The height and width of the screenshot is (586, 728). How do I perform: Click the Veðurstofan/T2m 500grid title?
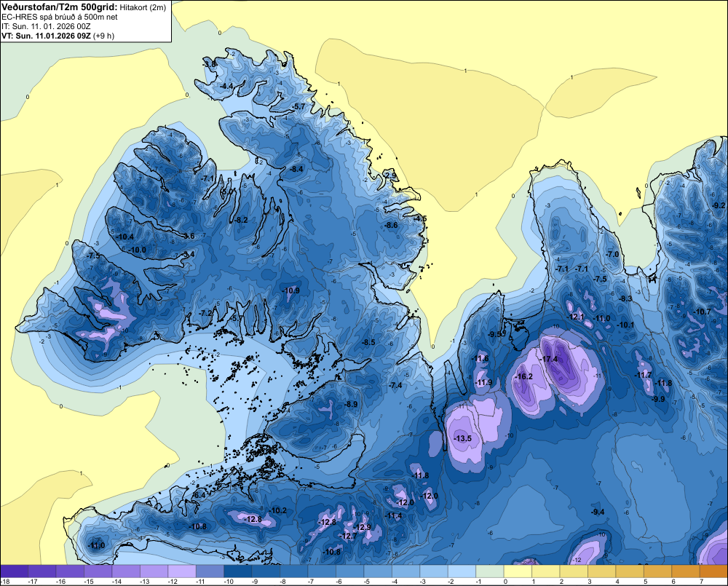(60, 7)
